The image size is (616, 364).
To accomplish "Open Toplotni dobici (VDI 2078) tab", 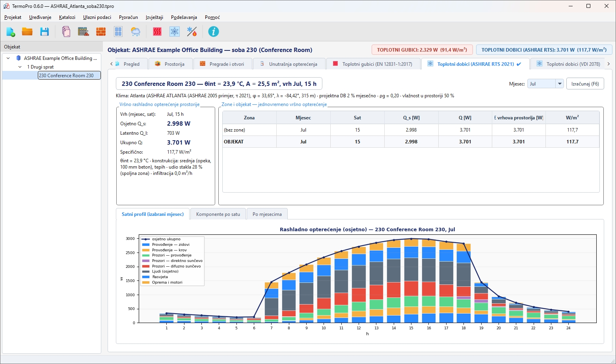I will click(568, 64).
